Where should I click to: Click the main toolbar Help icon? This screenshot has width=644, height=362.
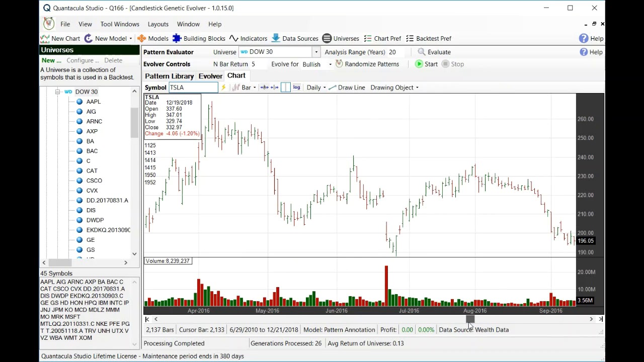point(584,38)
